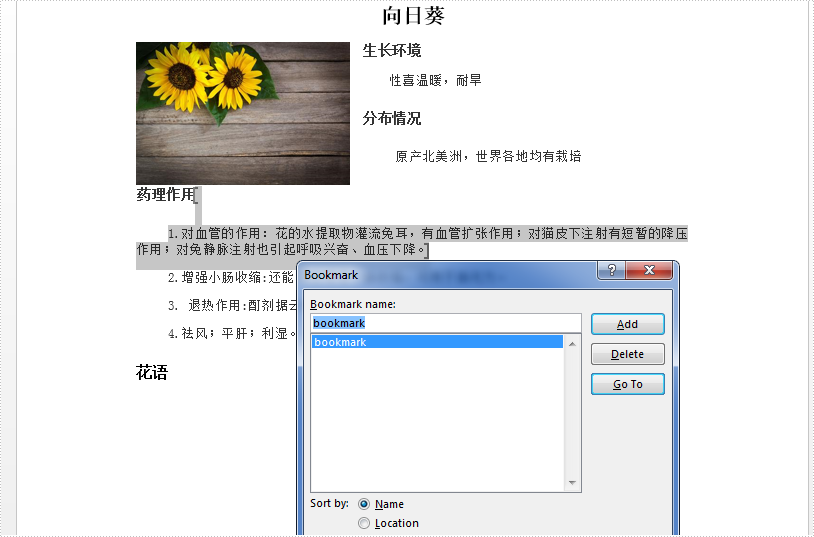
Task: Click the Go To button
Action: coord(627,384)
